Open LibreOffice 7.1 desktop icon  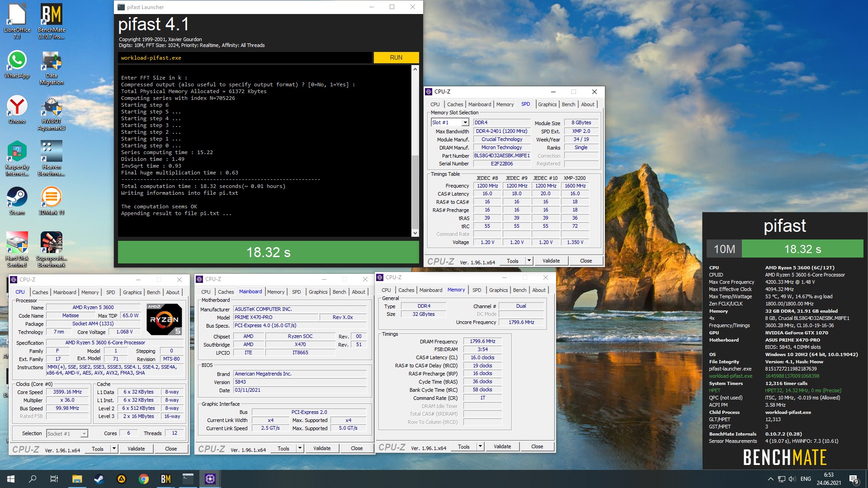pos(17,20)
